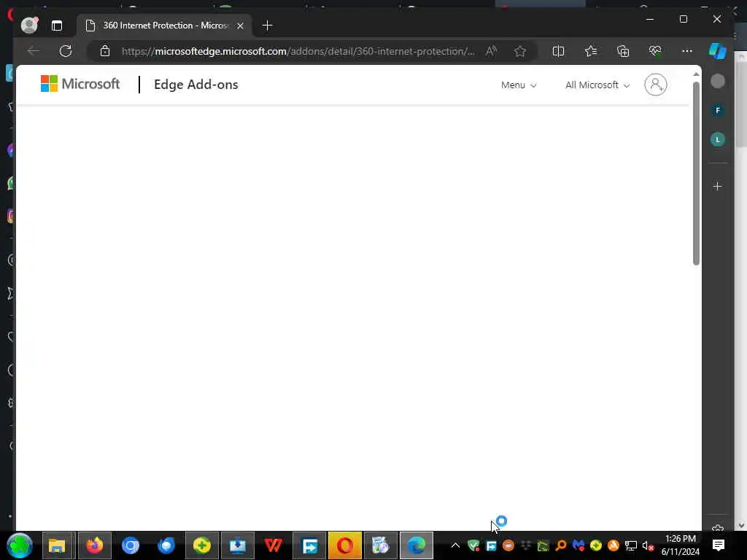Expand the Menu dropdown
This screenshot has width=747, height=560.
[x=519, y=85]
